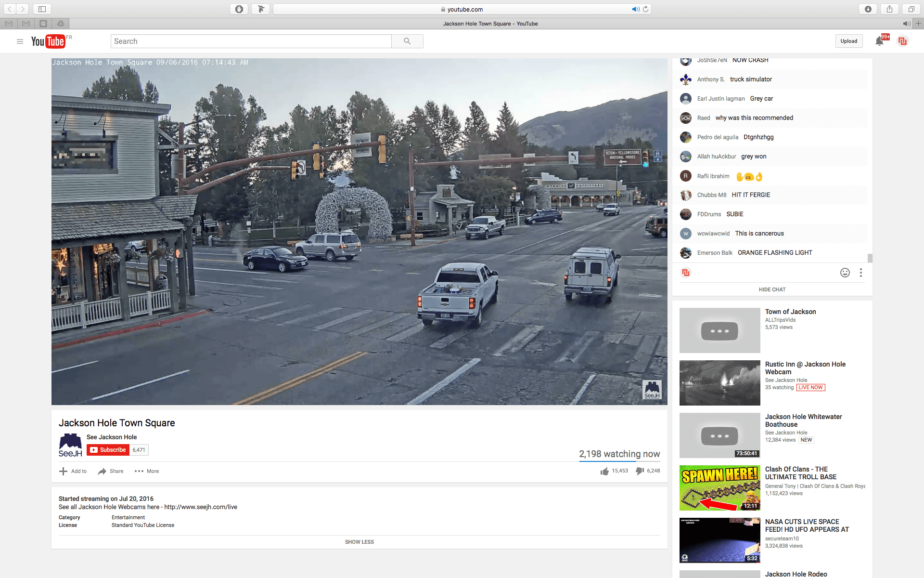Click the LIVE NOW badge
Viewport: 924px width, 578px height.
[811, 388]
